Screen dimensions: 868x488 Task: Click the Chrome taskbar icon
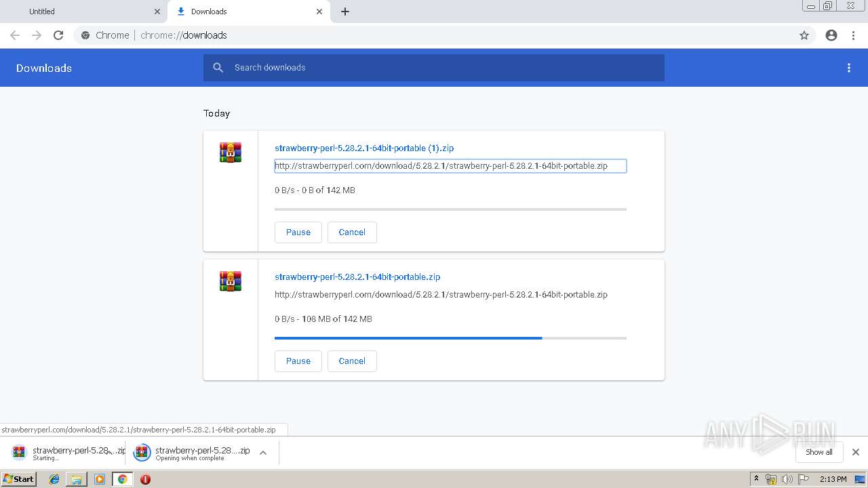(122, 479)
